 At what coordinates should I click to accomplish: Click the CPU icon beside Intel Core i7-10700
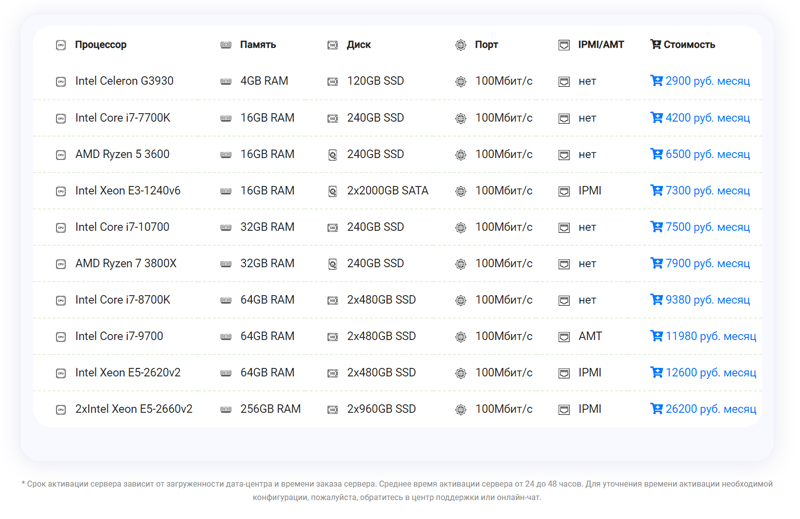point(61,228)
